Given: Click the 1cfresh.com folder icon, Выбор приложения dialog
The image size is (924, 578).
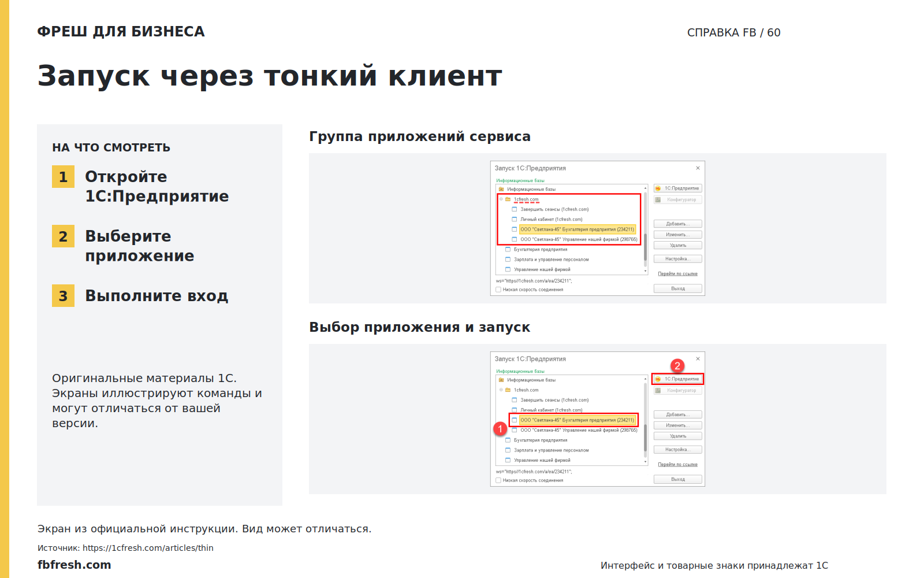Looking at the screenshot, I should [508, 390].
